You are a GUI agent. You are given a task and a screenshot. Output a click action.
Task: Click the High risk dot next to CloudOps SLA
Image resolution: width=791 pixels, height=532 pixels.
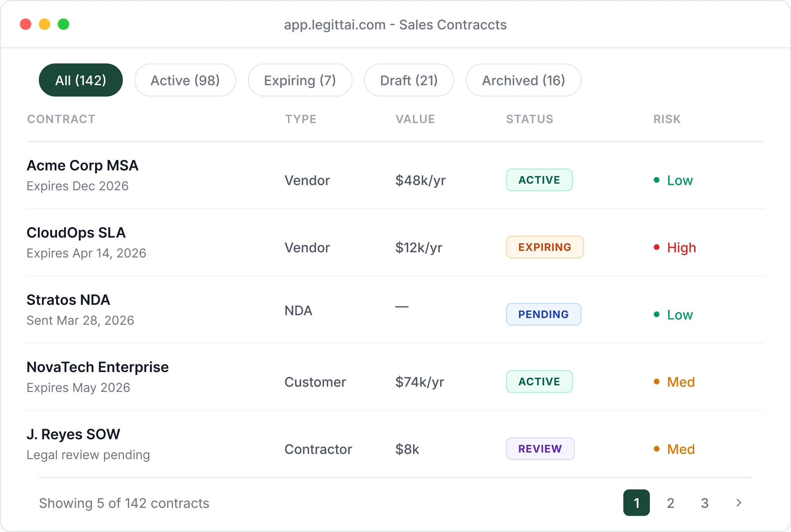pos(657,247)
